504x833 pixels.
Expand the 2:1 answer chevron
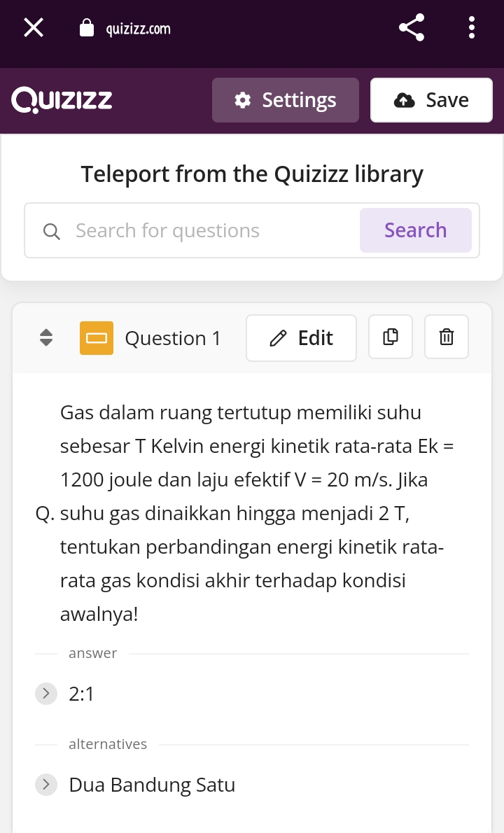(x=45, y=694)
